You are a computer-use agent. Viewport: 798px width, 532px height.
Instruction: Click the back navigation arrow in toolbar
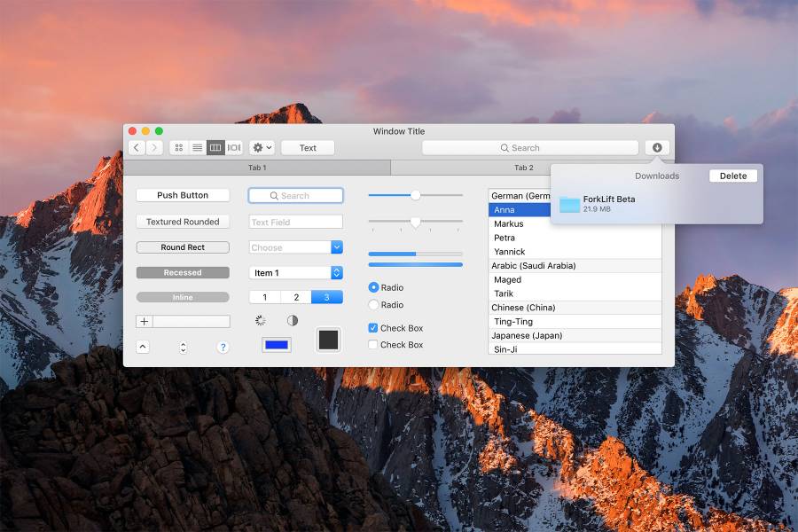pos(137,148)
